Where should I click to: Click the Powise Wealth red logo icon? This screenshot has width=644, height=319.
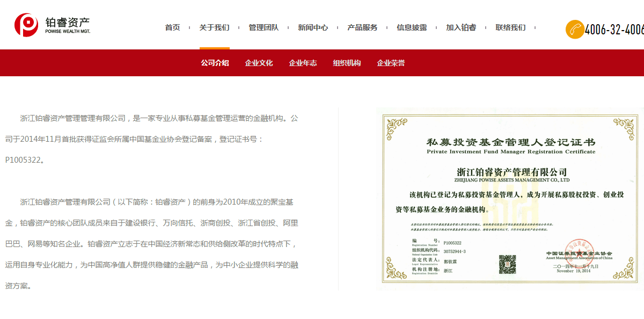(x=27, y=25)
